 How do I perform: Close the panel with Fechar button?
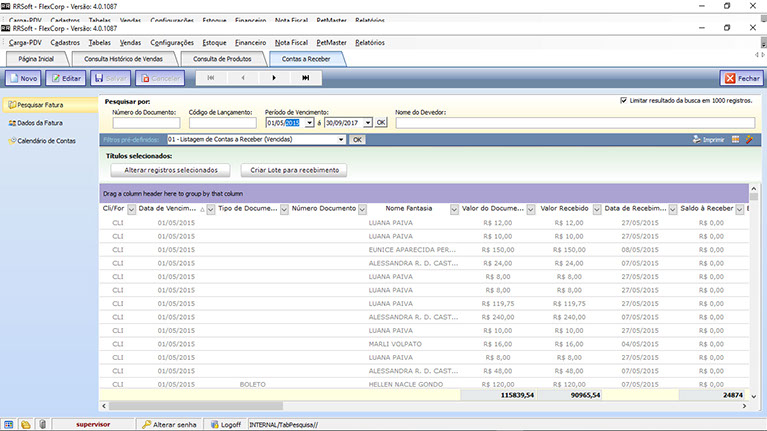coord(741,78)
